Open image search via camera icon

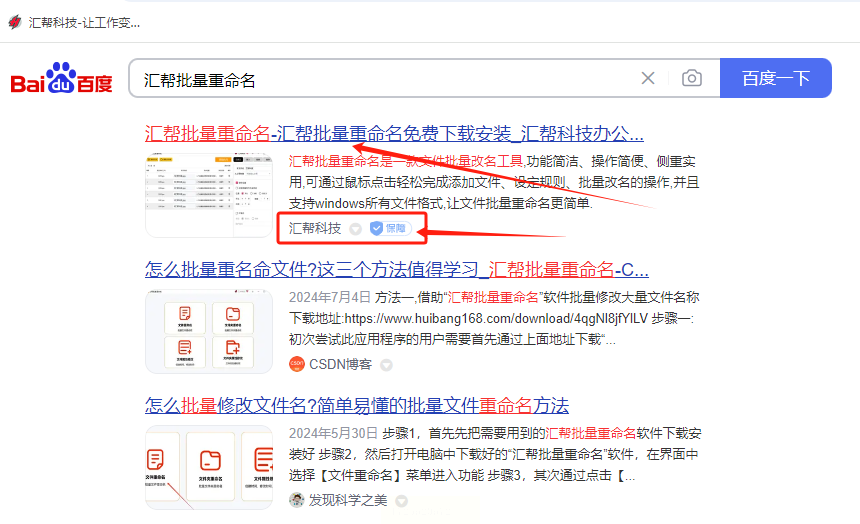pyautogui.click(x=692, y=78)
